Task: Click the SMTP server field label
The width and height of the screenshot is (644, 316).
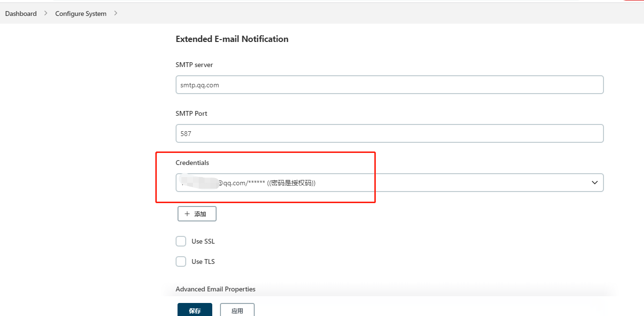Action: pyautogui.click(x=194, y=65)
